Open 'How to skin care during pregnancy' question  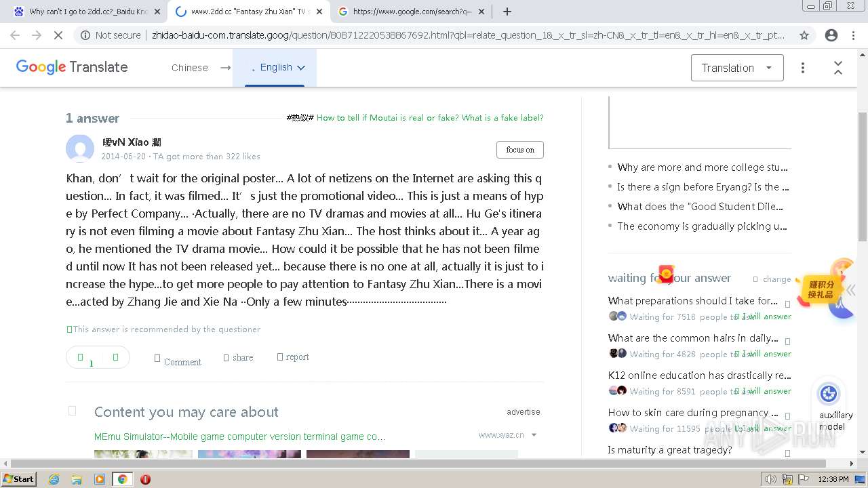click(x=693, y=413)
